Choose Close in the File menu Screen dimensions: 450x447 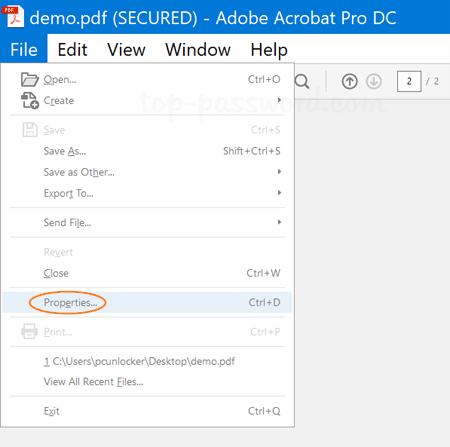point(147,273)
